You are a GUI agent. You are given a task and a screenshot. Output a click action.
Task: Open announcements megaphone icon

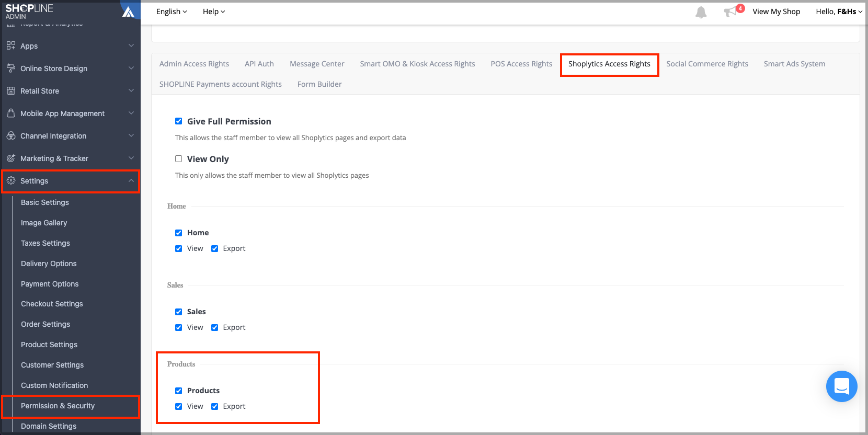pos(730,12)
